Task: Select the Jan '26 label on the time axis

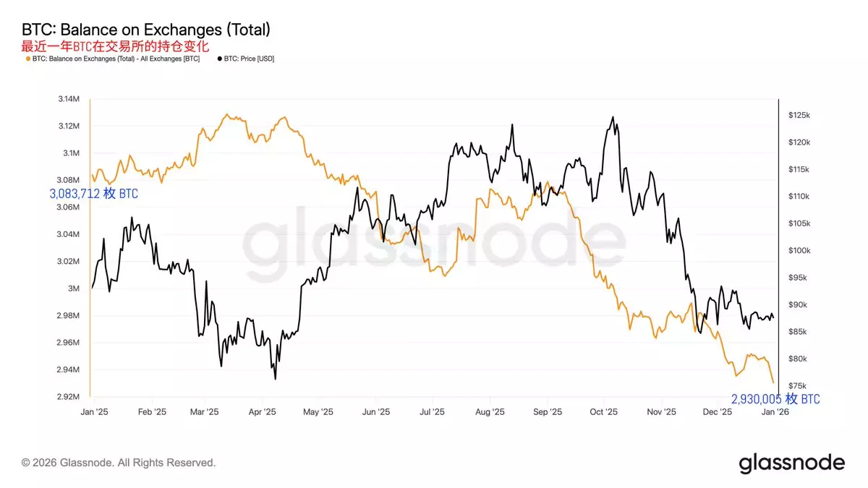Action: pyautogui.click(x=775, y=411)
